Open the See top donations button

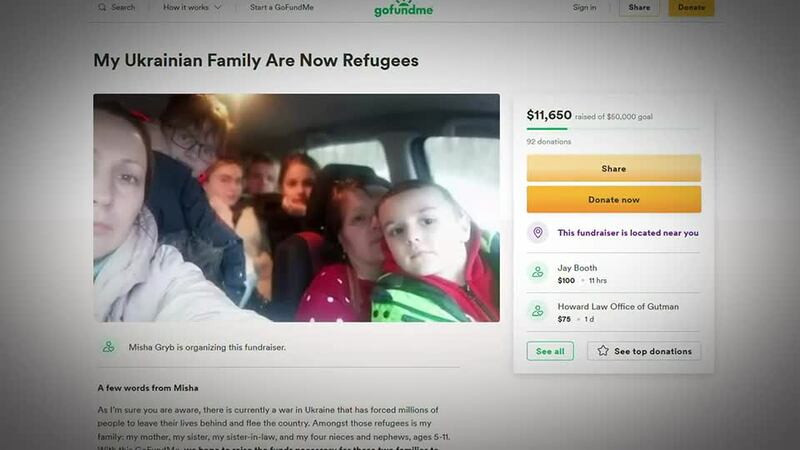pos(644,351)
